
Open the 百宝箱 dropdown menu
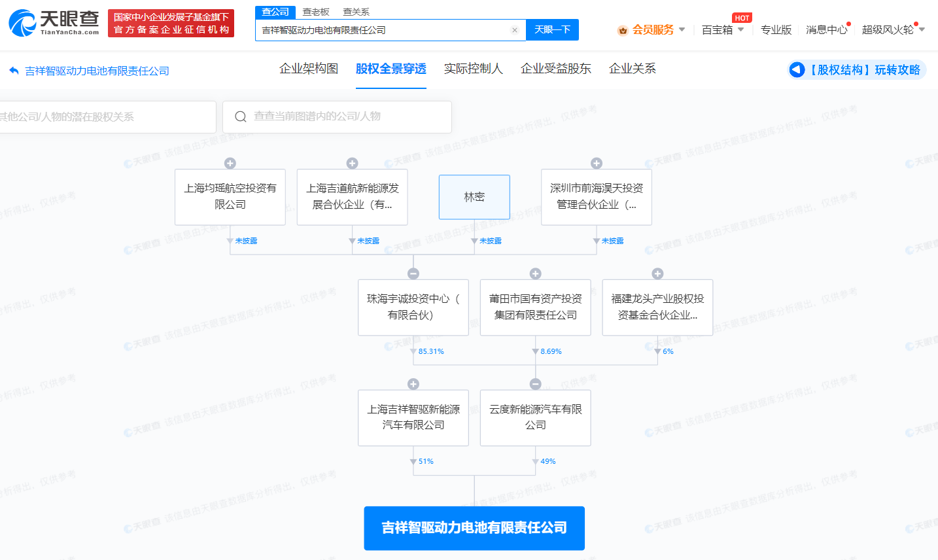[723, 30]
